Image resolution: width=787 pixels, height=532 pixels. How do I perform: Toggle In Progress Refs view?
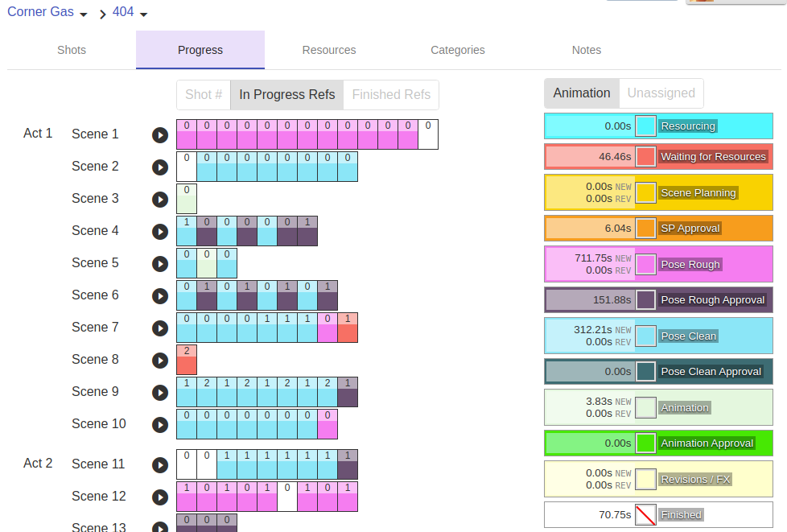pos(287,95)
